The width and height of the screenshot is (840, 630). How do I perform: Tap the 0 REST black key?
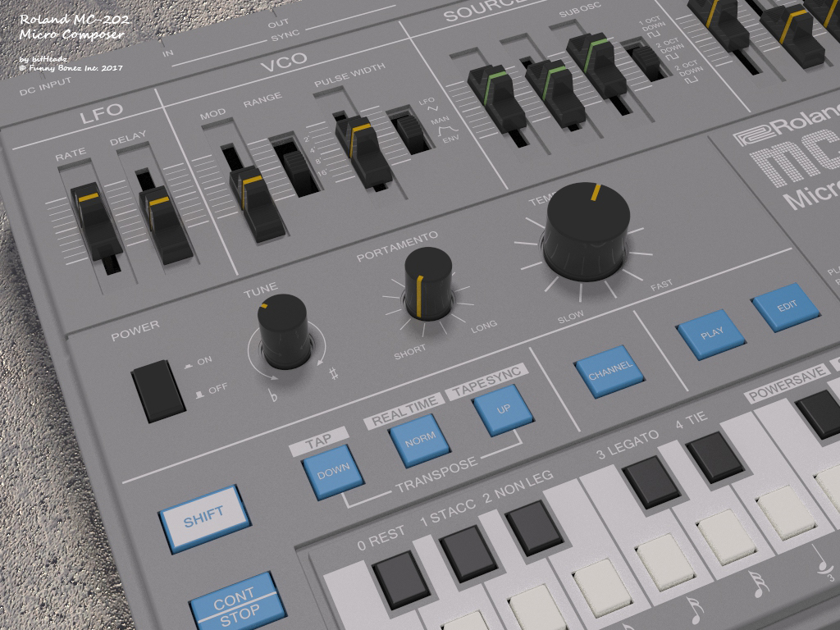(x=401, y=580)
